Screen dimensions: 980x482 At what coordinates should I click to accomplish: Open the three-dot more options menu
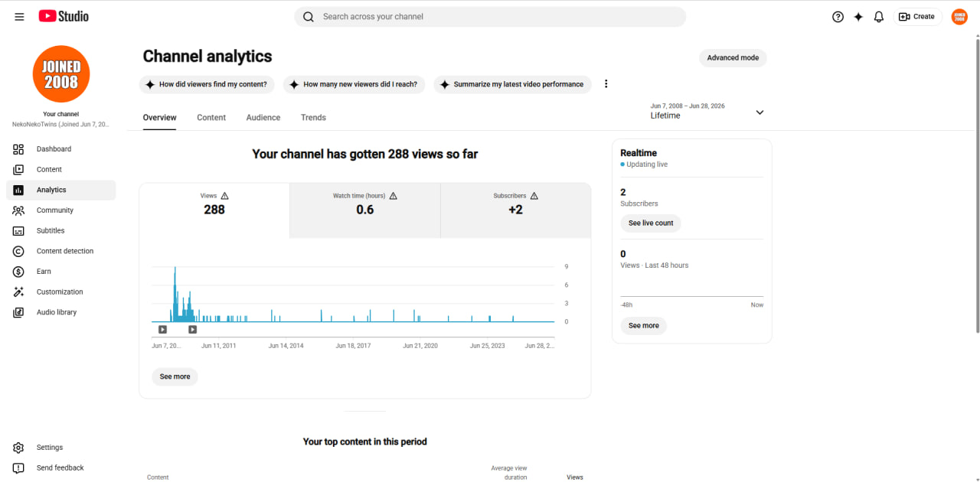[606, 84]
